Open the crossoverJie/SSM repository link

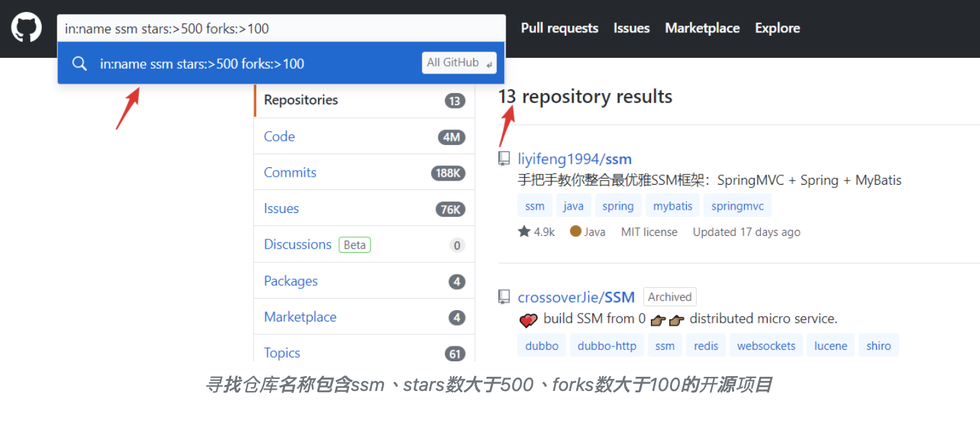(576, 297)
